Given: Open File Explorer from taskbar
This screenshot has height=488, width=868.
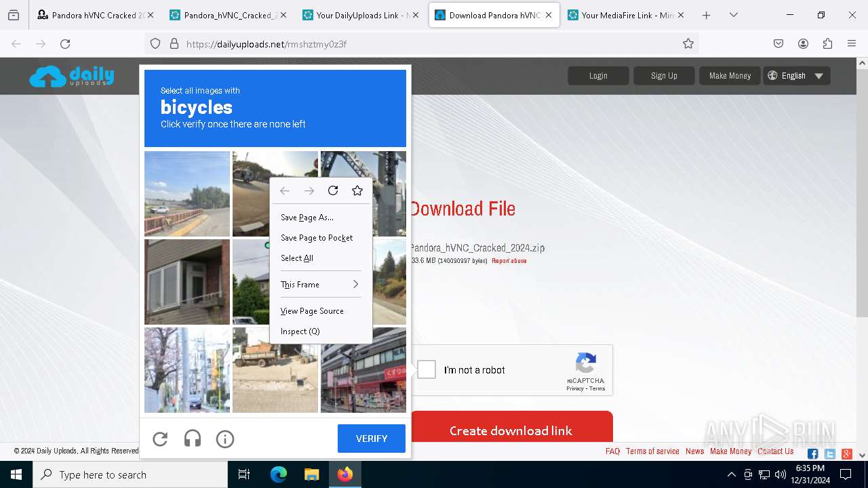Looking at the screenshot, I should click(x=311, y=474).
